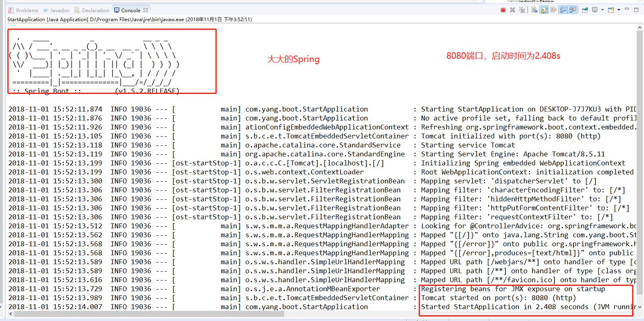The width and height of the screenshot is (644, 321).
Task: Click Display Selected Console monitor icon
Action: pyautogui.click(x=595, y=10)
